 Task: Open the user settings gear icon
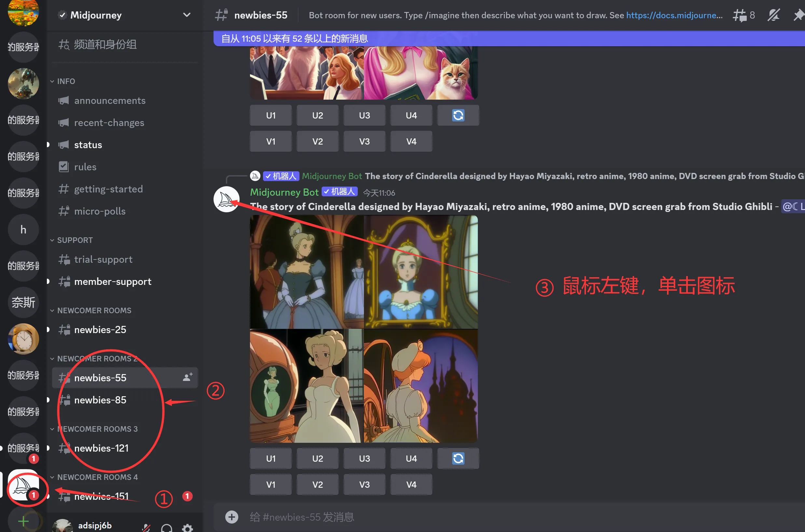tap(187, 528)
